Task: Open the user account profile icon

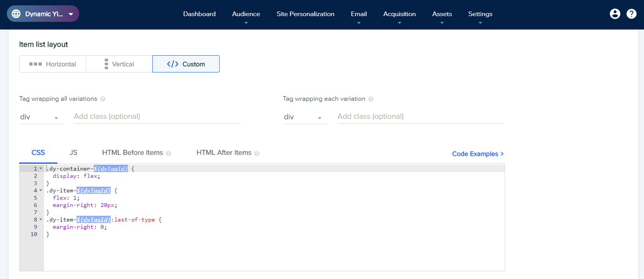Action: 615,14
